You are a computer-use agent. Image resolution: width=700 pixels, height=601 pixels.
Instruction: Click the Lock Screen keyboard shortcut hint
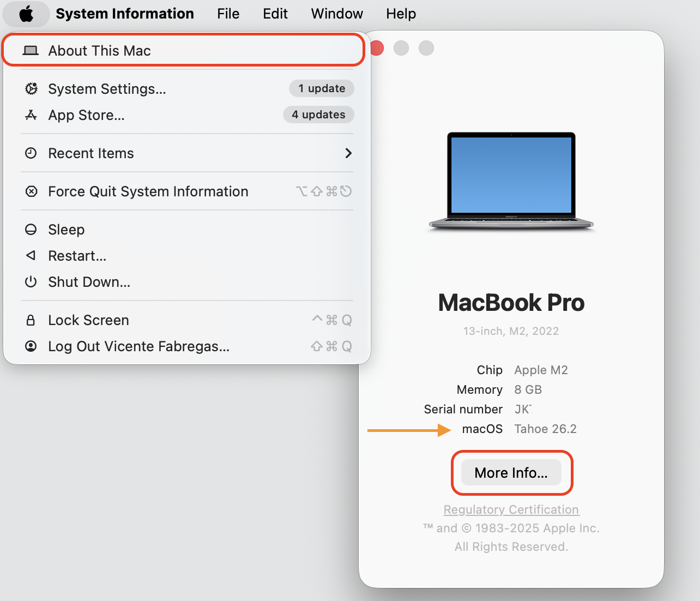(x=332, y=320)
